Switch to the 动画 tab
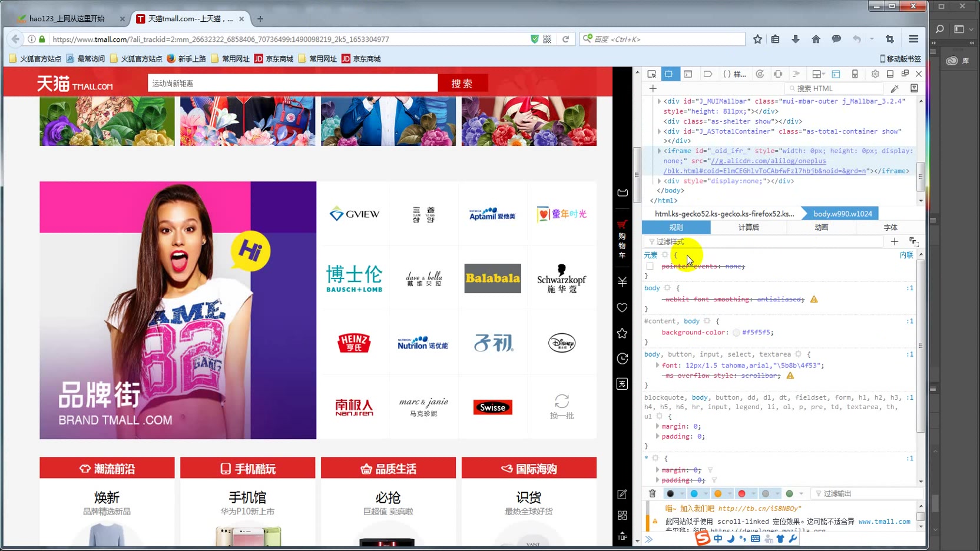 (821, 227)
